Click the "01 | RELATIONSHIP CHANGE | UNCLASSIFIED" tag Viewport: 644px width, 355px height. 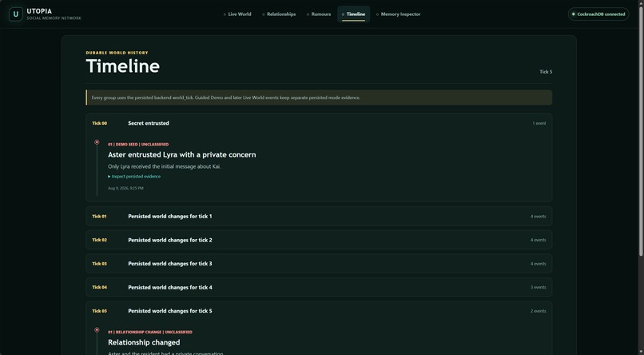click(150, 332)
